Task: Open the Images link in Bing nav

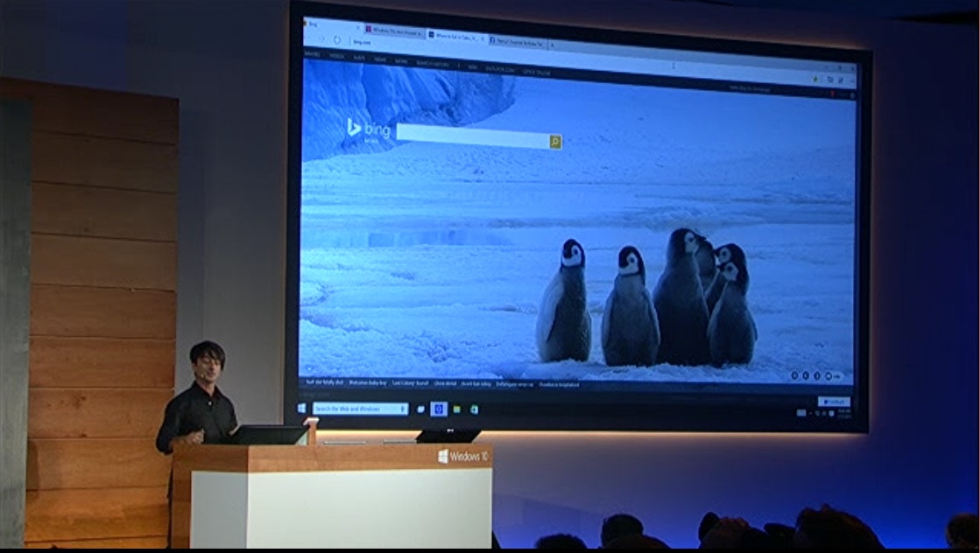Action: tap(311, 56)
